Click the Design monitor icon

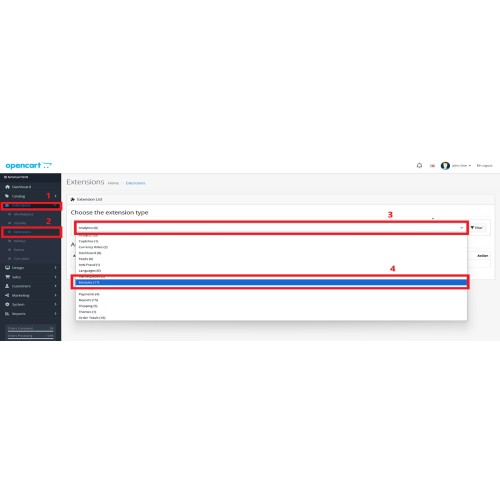click(x=7, y=268)
